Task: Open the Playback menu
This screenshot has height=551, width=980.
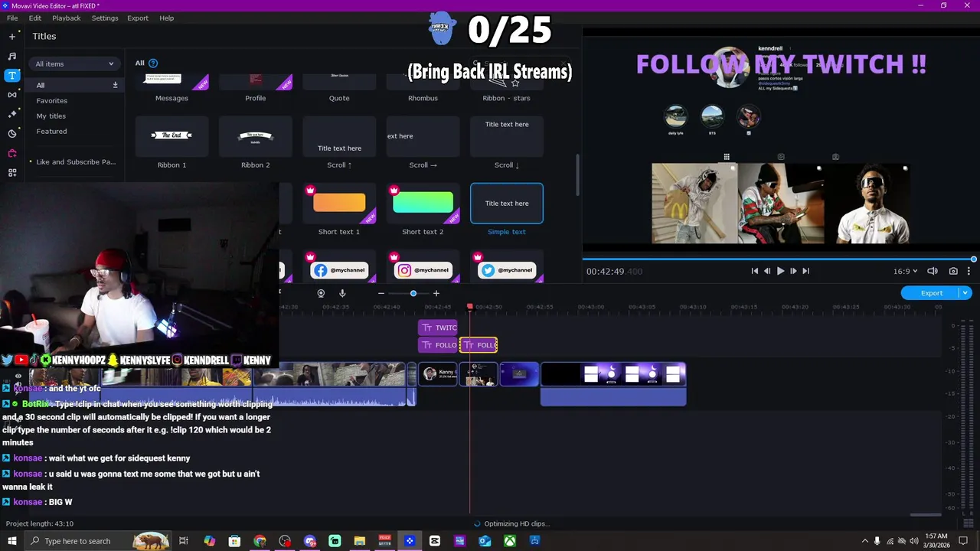Action: [x=67, y=18]
